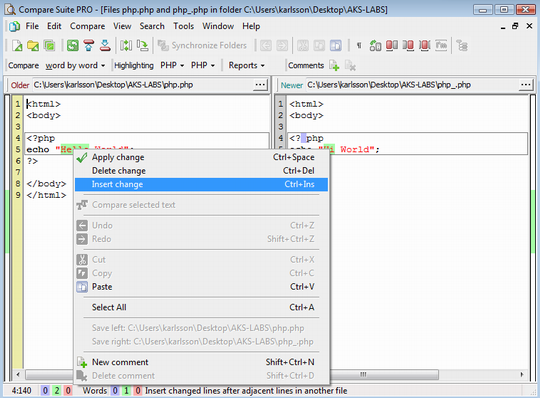Click '<html>' line in right panel
Image resolution: width=540 pixels, height=398 pixels.
pyautogui.click(x=307, y=104)
